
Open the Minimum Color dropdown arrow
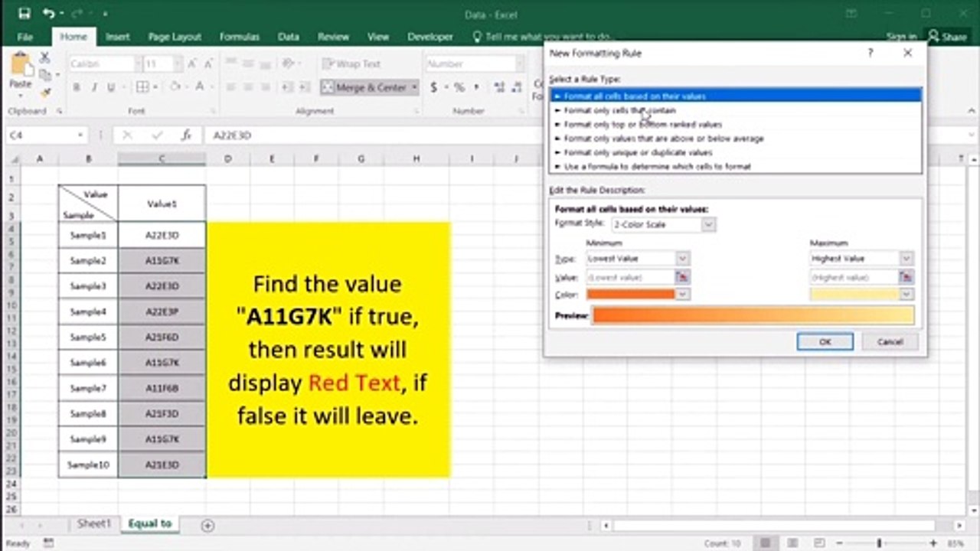(x=682, y=294)
